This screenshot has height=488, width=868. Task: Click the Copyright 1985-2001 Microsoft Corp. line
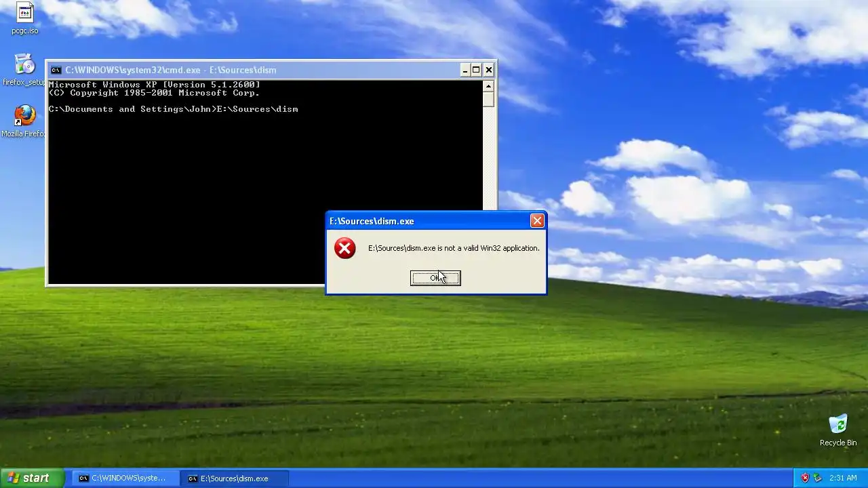[x=154, y=93]
